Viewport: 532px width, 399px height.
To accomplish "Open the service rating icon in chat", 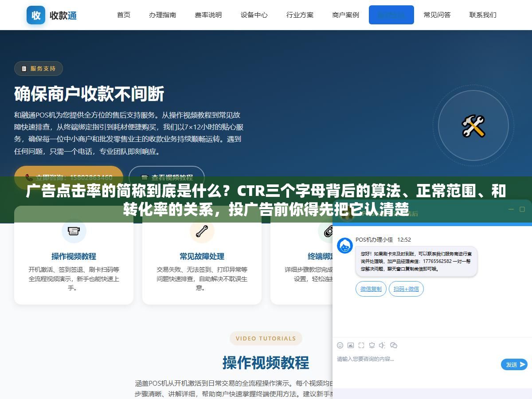I will click(372, 345).
